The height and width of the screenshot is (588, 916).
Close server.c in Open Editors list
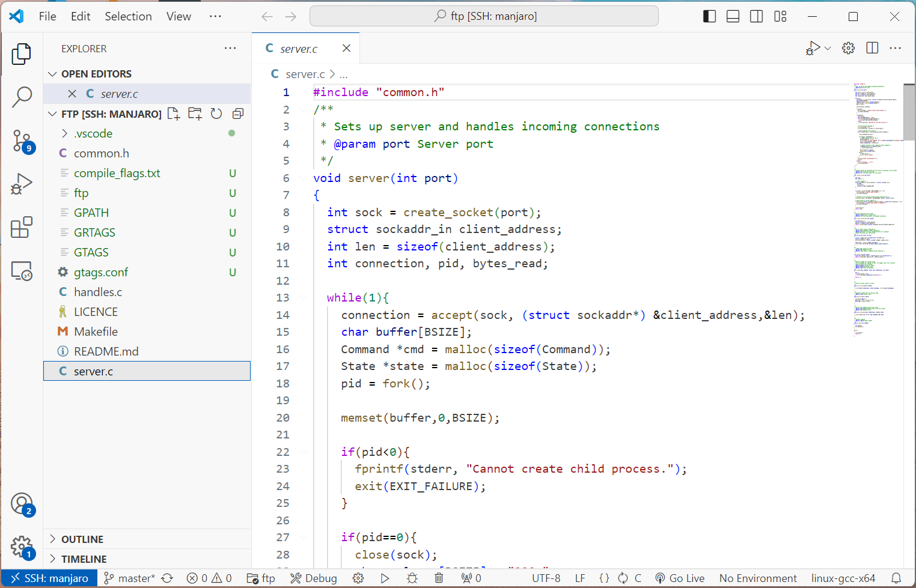pos(72,94)
